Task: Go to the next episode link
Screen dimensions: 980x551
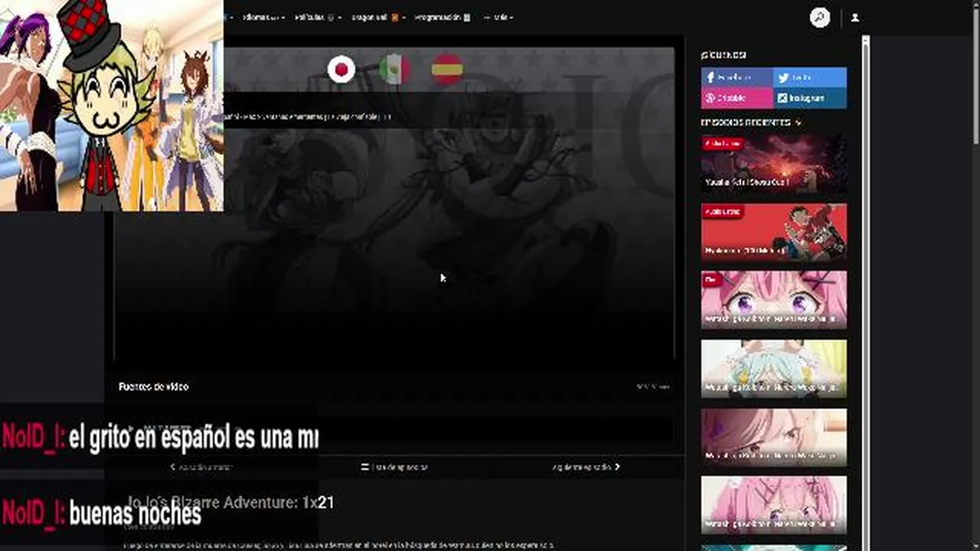Action: tap(586, 467)
